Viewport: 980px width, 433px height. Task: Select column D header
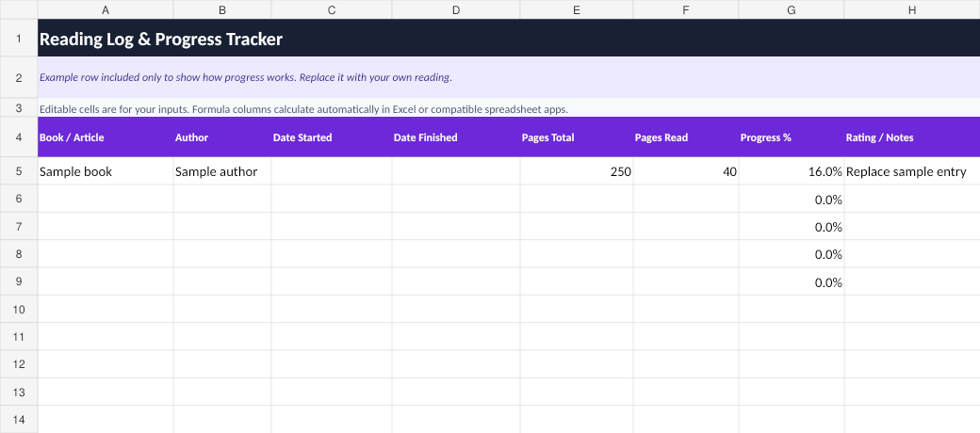[456, 9]
